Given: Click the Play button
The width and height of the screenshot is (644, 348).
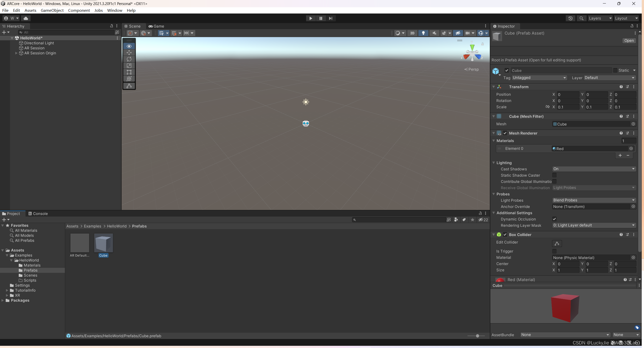Looking at the screenshot, I should pos(311,18).
